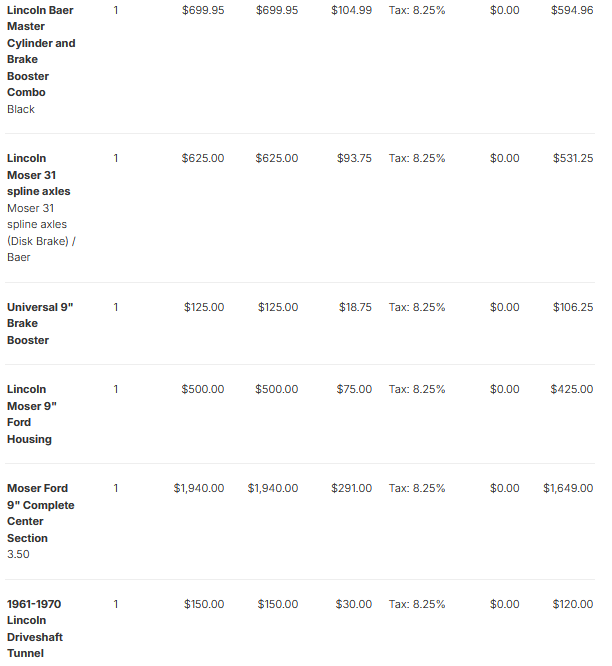Click the Moser 31 spline axles (Disk Brake) / Baer description
The height and width of the screenshot is (666, 612).
[x=41, y=233]
